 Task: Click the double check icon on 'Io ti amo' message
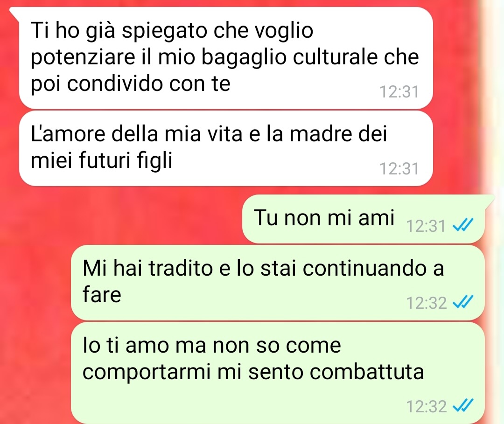(x=463, y=405)
